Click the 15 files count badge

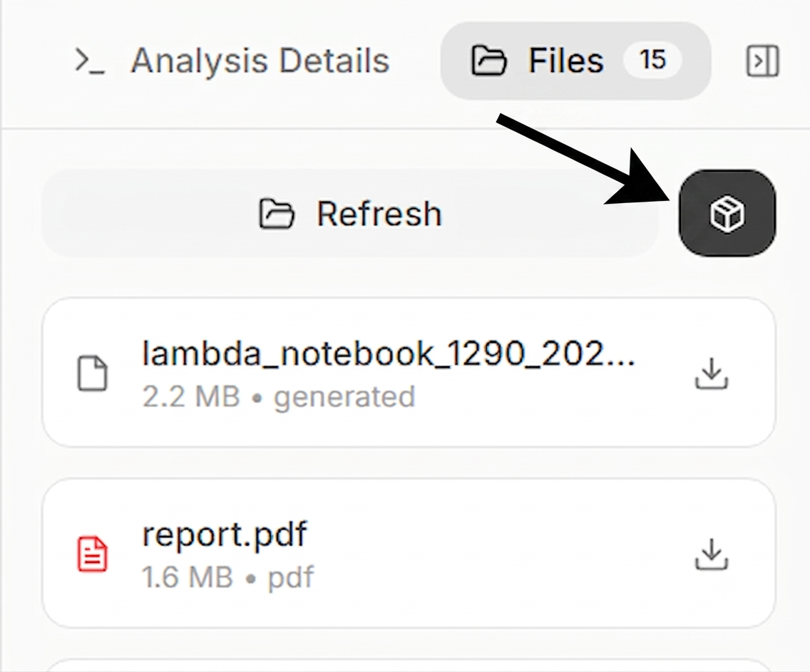(x=652, y=60)
